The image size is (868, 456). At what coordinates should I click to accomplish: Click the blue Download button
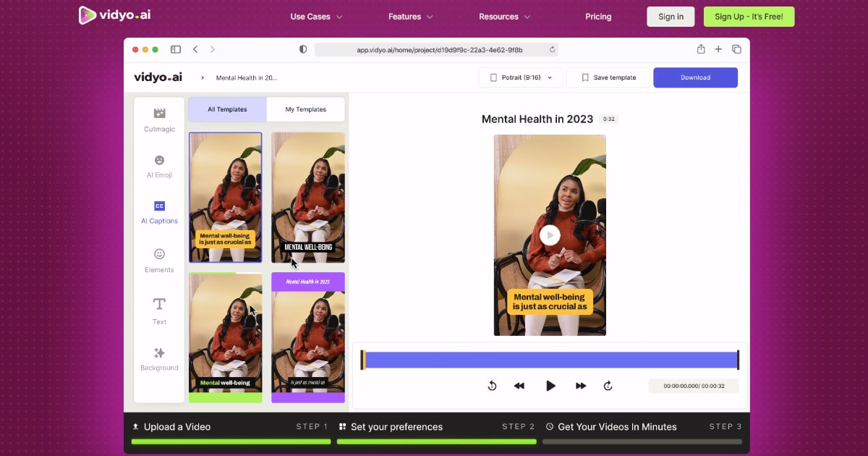pyautogui.click(x=695, y=77)
